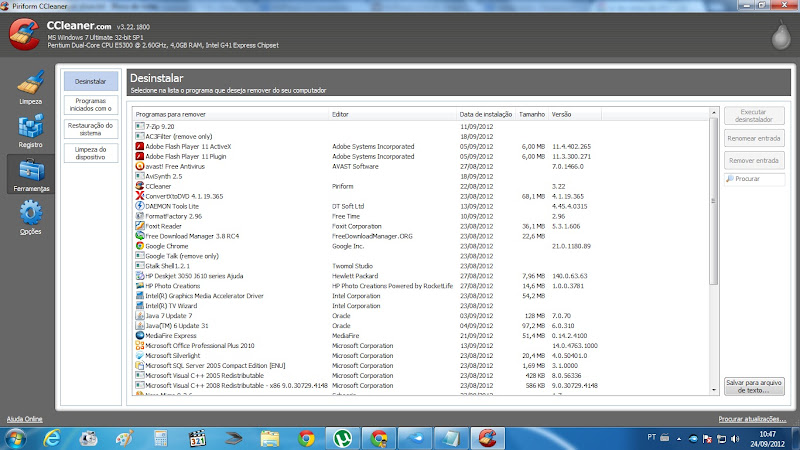Viewport: 800px width, 450px height.
Task: Switch to Restauração do sistema tab
Action: click(91, 129)
